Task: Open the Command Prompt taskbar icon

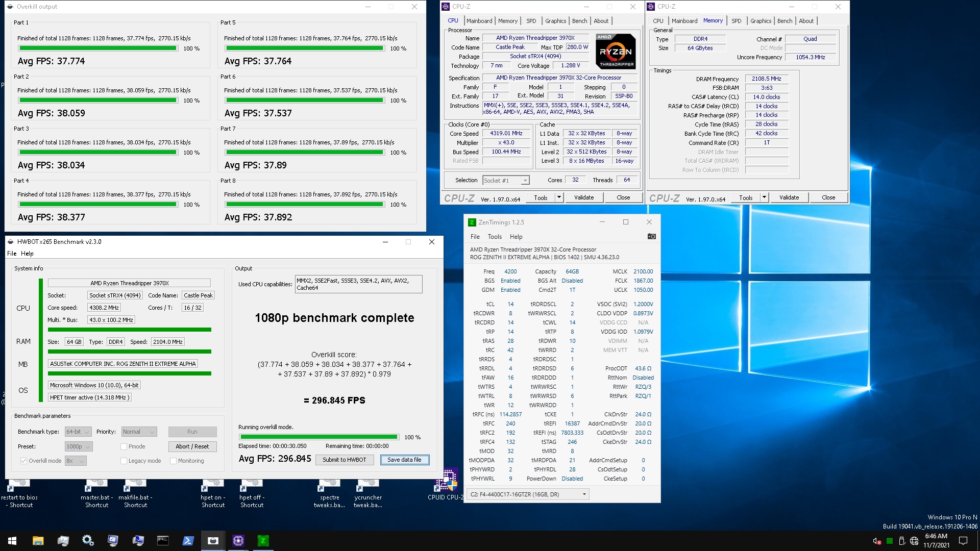Action: click(x=163, y=541)
